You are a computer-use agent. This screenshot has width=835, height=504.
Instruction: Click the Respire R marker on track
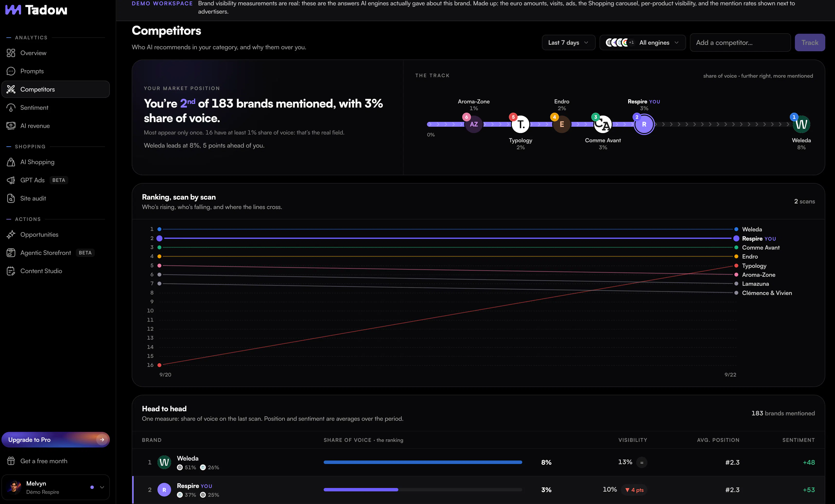click(644, 124)
